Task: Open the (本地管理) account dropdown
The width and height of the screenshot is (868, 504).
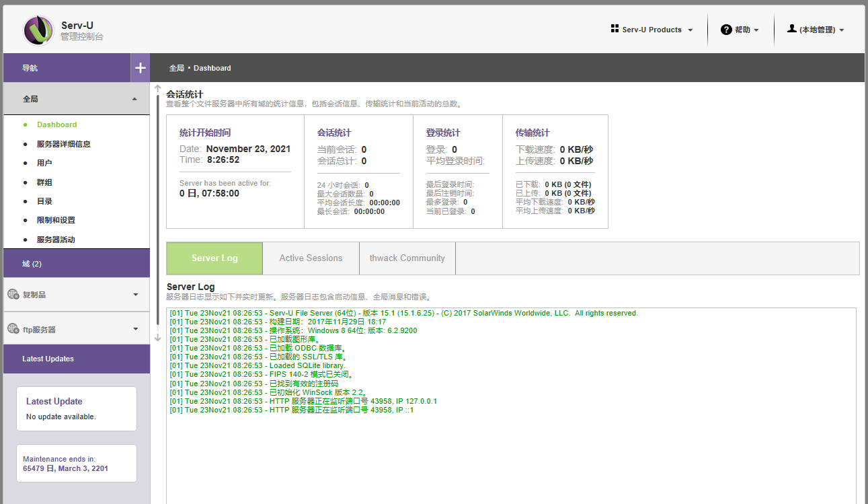Action: tap(816, 30)
